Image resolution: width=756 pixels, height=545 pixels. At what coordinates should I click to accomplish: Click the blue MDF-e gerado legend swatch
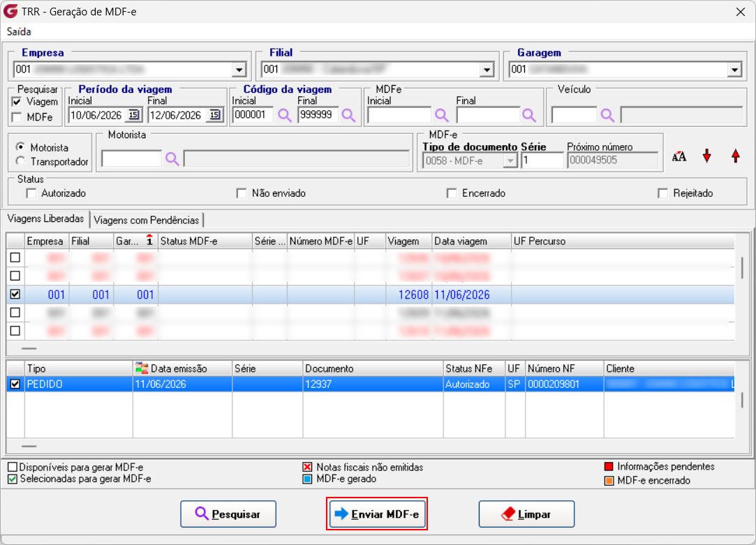coord(307,479)
